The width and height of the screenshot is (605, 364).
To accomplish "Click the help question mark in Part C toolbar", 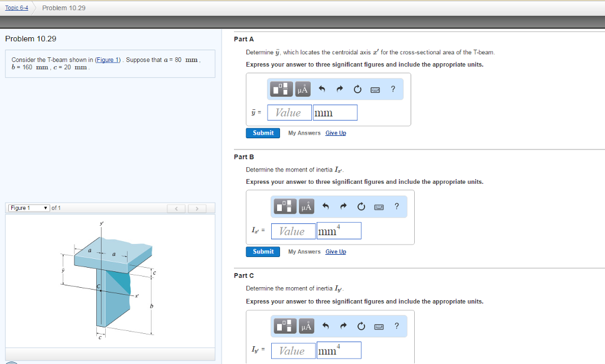I will pyautogui.click(x=396, y=326).
